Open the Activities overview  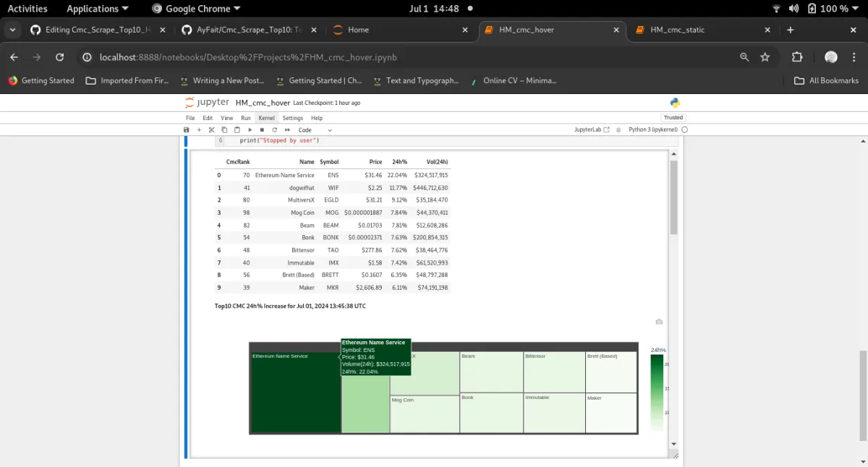click(27, 9)
